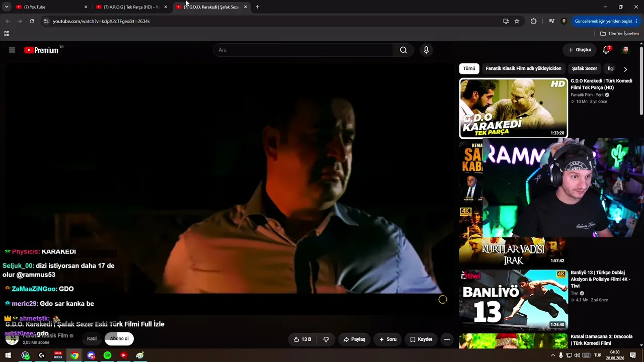Open YouTube account avatar menu
Image resolution: width=644 pixels, height=362 pixels.
pyautogui.click(x=626, y=50)
